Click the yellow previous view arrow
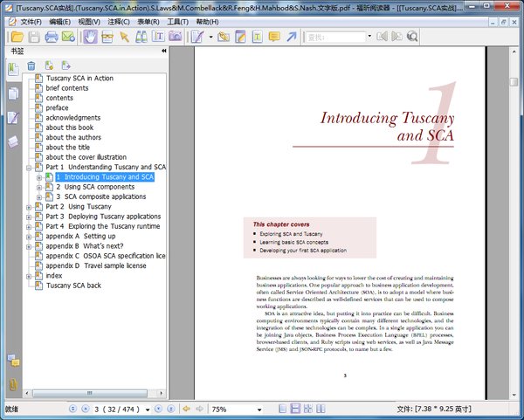 click(187, 409)
